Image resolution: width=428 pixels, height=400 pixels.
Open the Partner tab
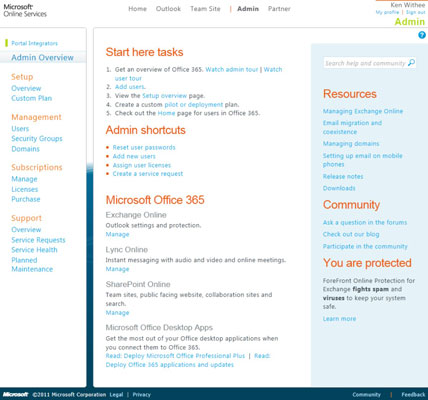tap(279, 9)
